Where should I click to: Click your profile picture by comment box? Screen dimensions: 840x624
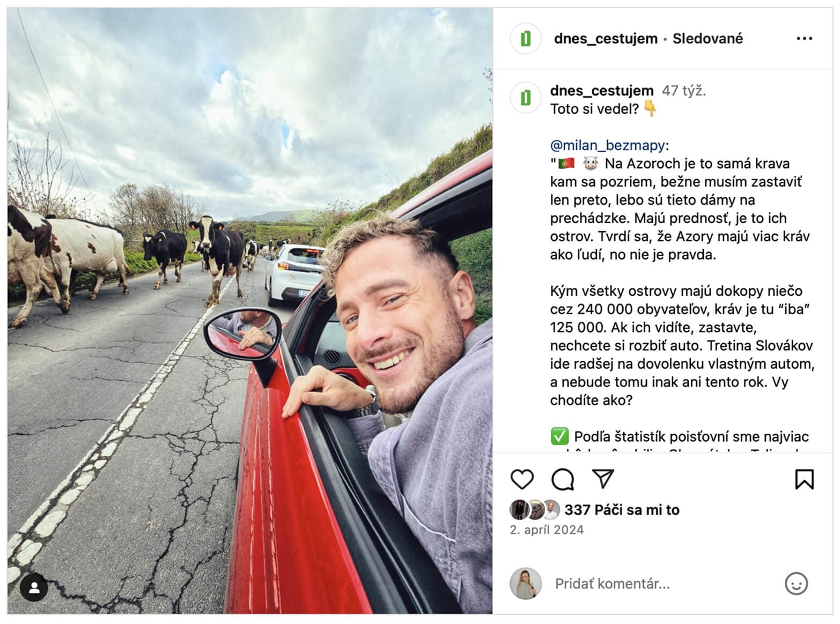pyautogui.click(x=525, y=583)
